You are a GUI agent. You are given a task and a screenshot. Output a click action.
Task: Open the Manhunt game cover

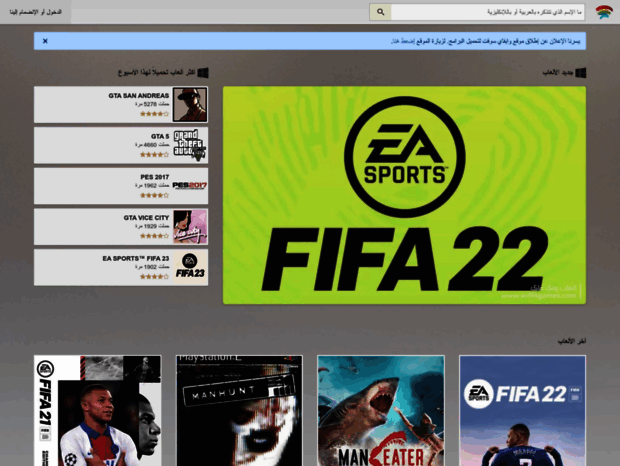(239, 411)
